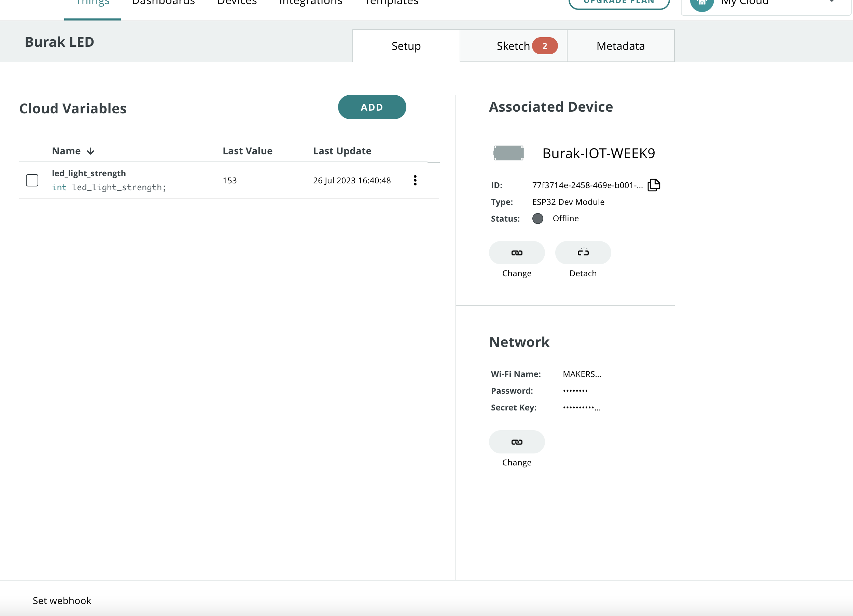Open Devices in top navigation

click(x=237, y=3)
